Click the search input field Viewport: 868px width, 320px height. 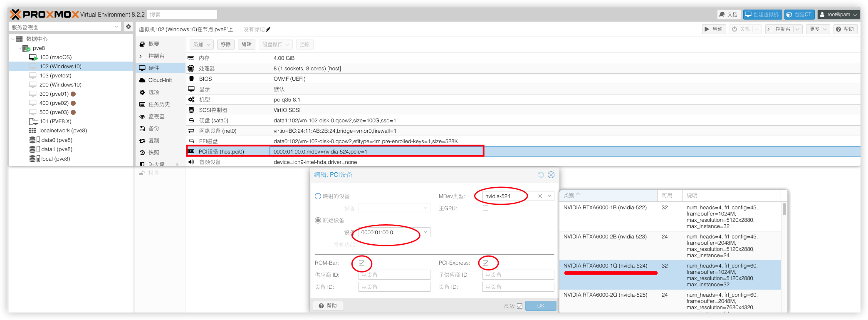pos(182,15)
